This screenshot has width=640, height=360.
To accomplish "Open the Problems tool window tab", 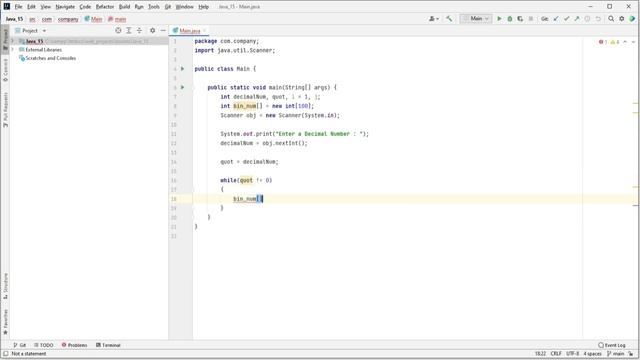I will point(74,345).
